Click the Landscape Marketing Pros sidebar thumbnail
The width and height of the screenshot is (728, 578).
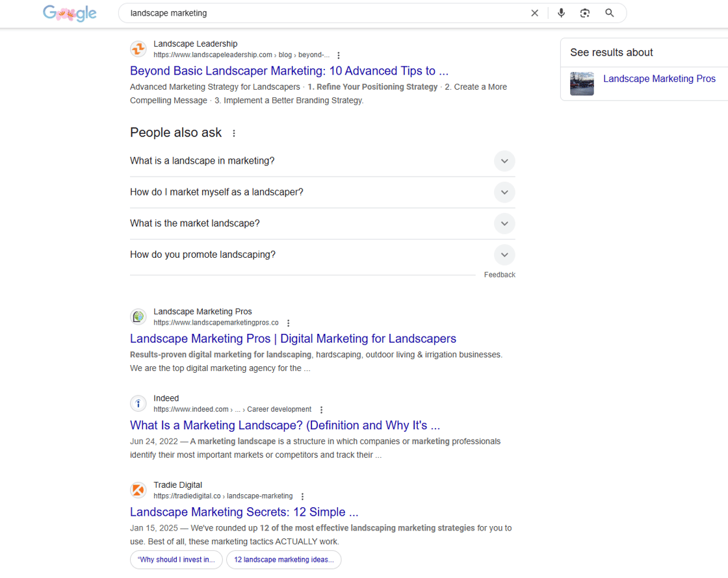click(582, 83)
